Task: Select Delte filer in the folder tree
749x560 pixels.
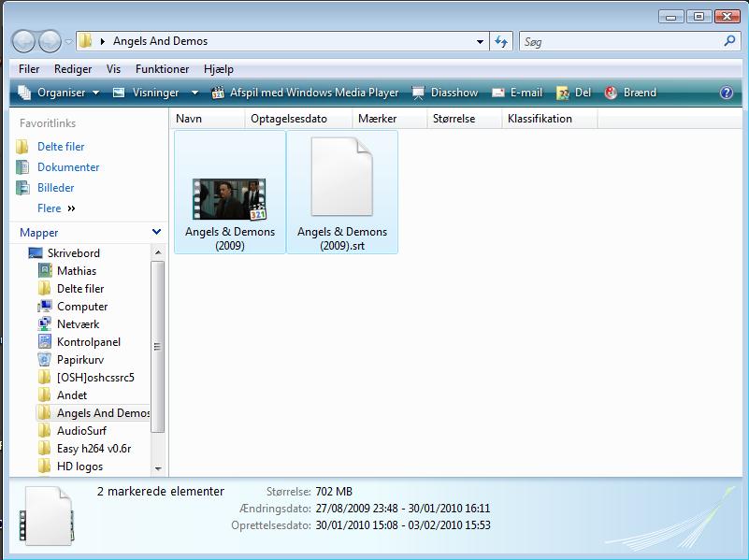Action: [80, 289]
